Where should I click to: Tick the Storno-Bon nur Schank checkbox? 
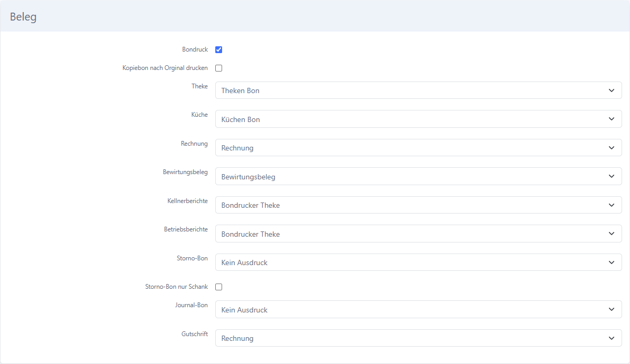click(x=218, y=287)
